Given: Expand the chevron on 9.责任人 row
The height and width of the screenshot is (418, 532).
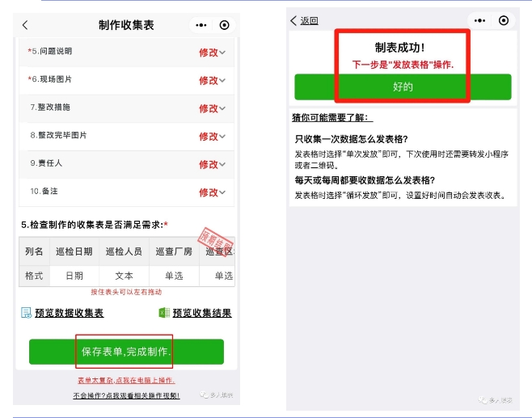Looking at the screenshot, I should 222,165.
